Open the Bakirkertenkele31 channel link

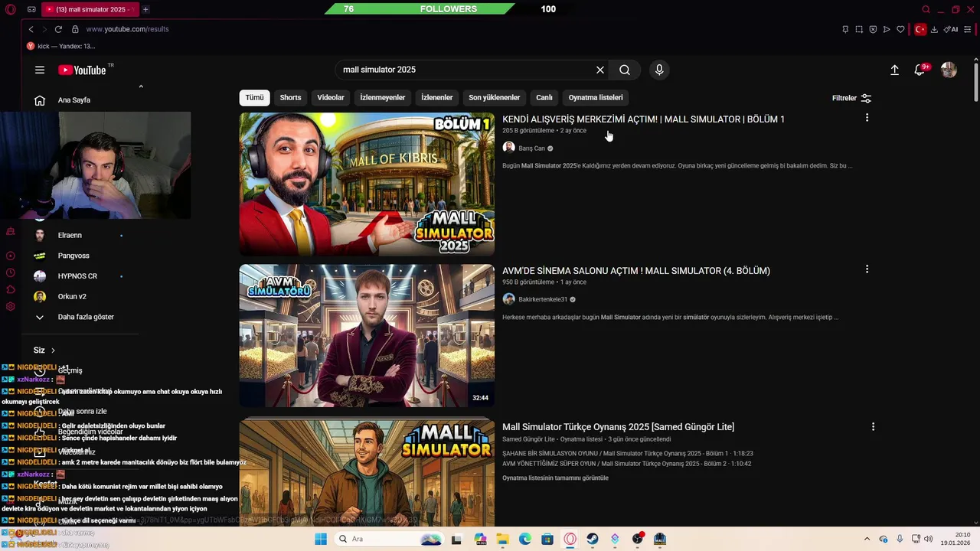coord(543,299)
